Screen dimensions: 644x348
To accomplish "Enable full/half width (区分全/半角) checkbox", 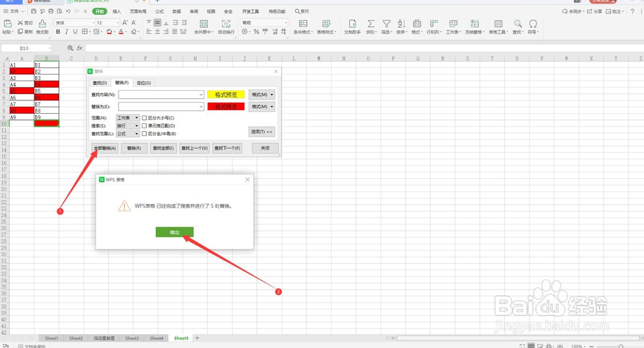I will click(x=144, y=133).
